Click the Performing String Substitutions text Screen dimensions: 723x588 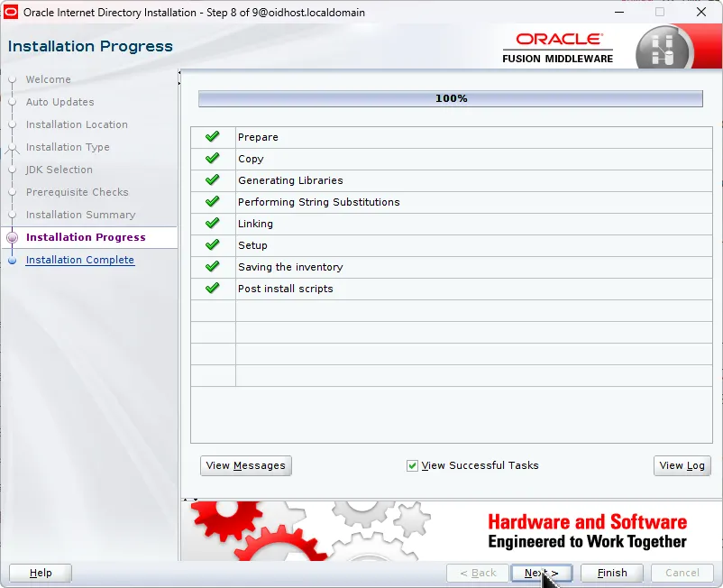point(319,202)
